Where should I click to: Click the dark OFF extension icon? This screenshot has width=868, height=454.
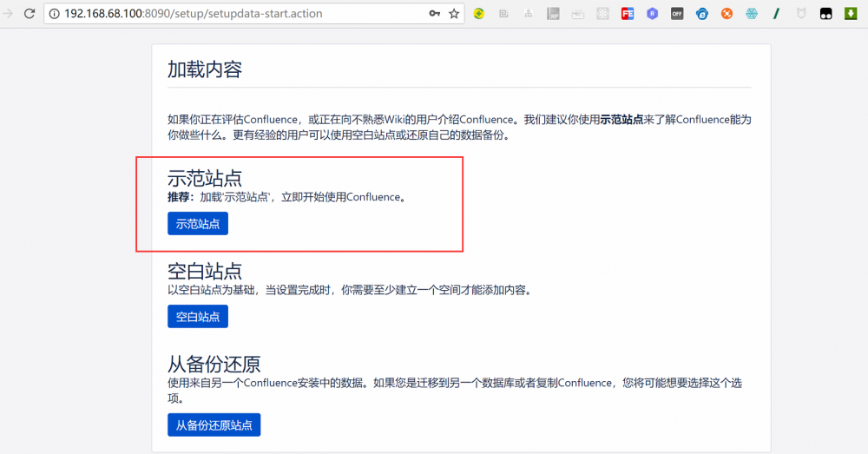coord(677,14)
